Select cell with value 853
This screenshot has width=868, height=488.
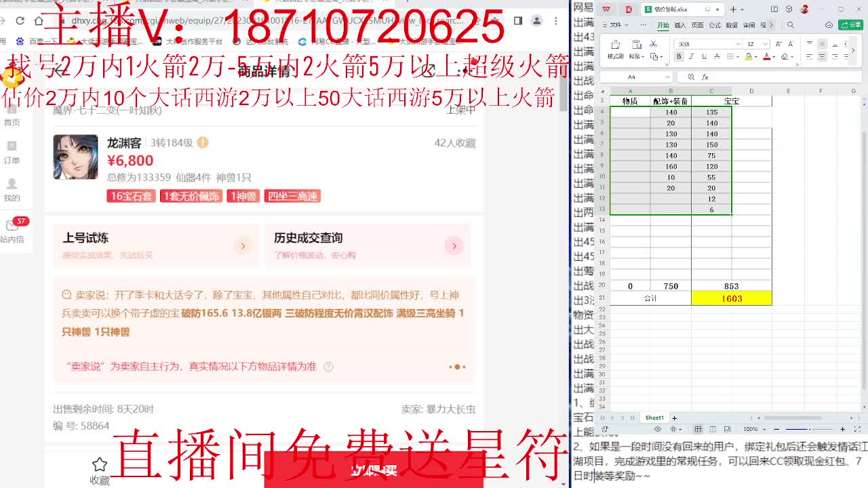click(x=731, y=286)
